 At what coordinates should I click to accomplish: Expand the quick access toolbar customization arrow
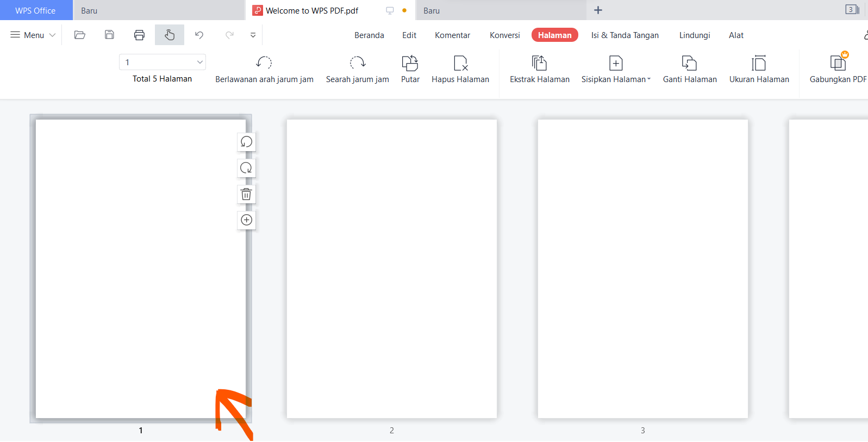pyautogui.click(x=253, y=35)
